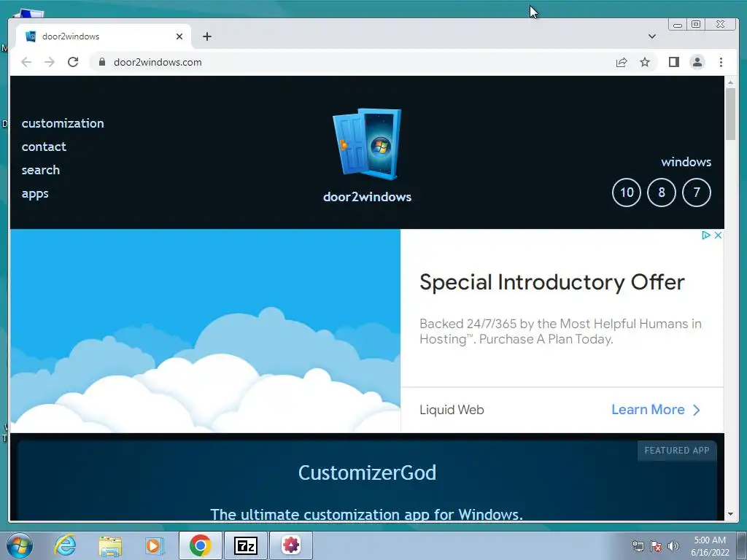Switch to Chrome on the taskbar
The image size is (747, 560).
pos(200,545)
